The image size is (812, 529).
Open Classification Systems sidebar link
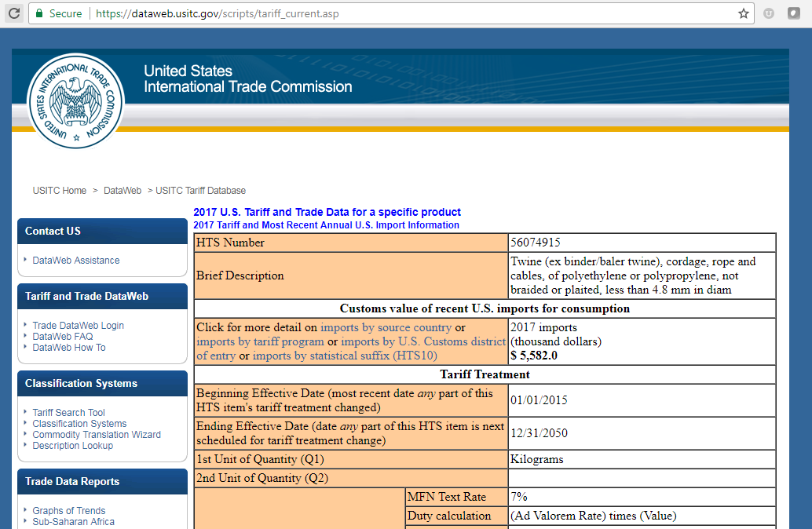click(x=79, y=423)
